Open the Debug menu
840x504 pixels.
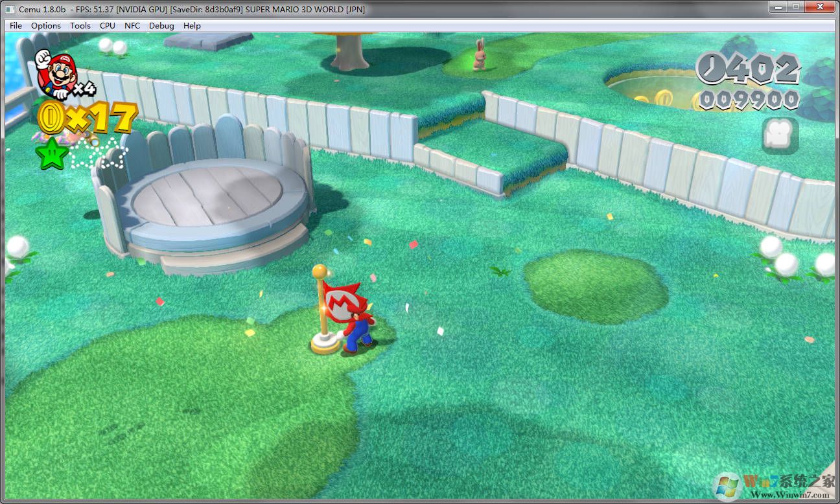coord(160,25)
